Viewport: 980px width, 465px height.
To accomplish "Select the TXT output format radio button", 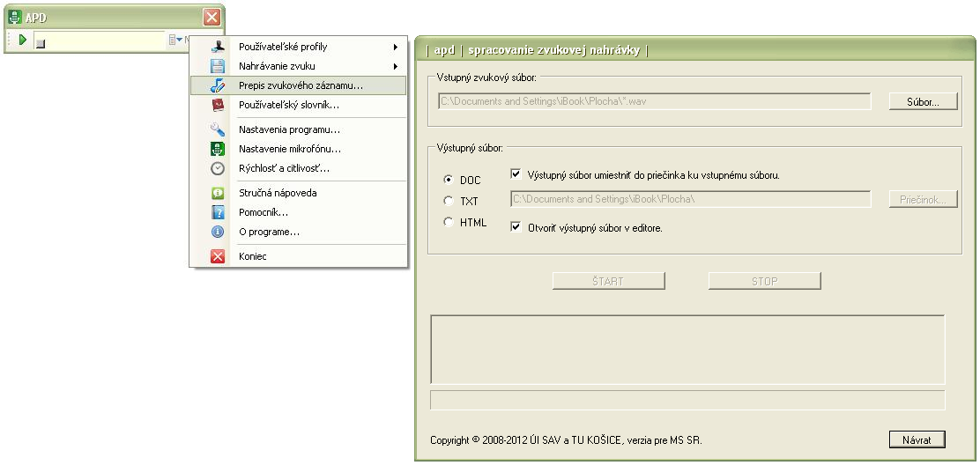I will 448,201.
